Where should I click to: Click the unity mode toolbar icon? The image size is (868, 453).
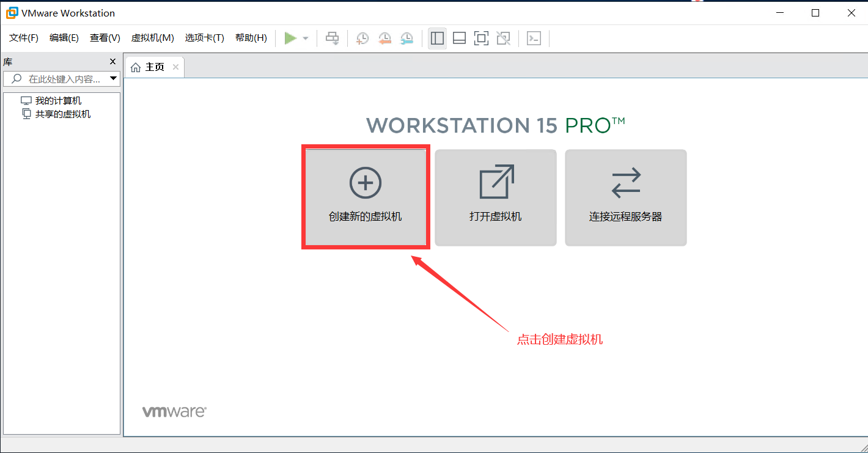click(503, 39)
